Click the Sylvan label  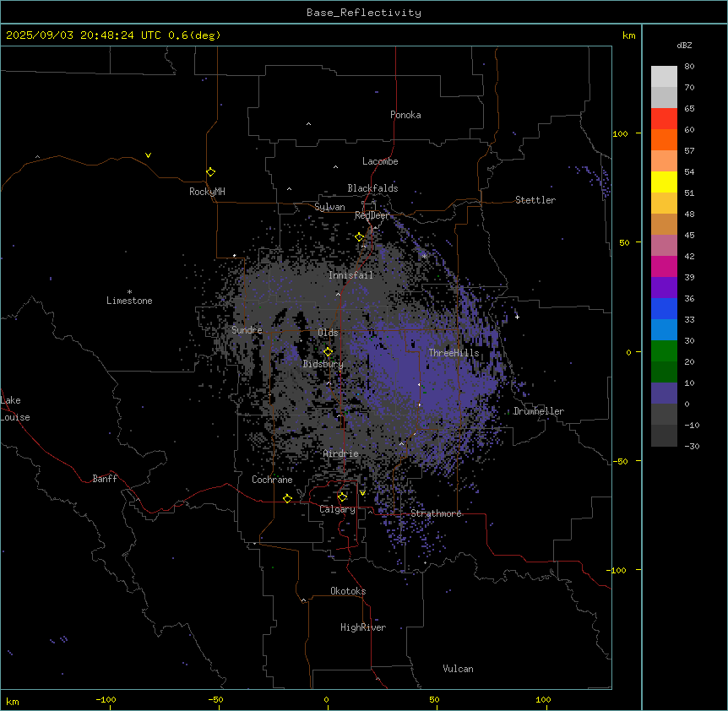[329, 207]
